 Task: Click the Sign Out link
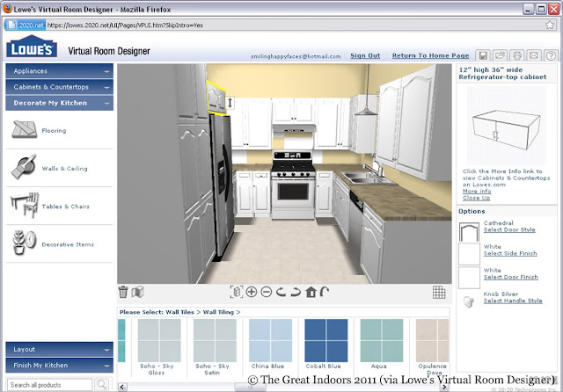click(365, 55)
